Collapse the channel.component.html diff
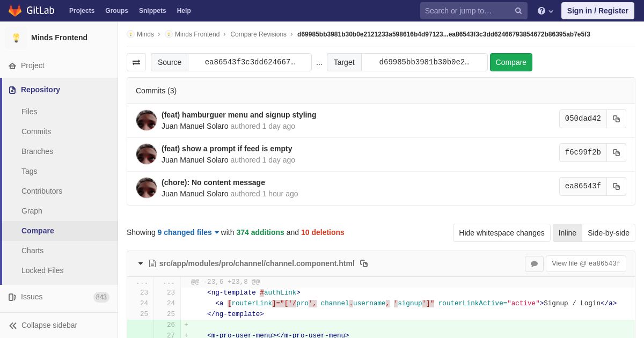Viewport: 644px width, 338px height. coord(141,263)
